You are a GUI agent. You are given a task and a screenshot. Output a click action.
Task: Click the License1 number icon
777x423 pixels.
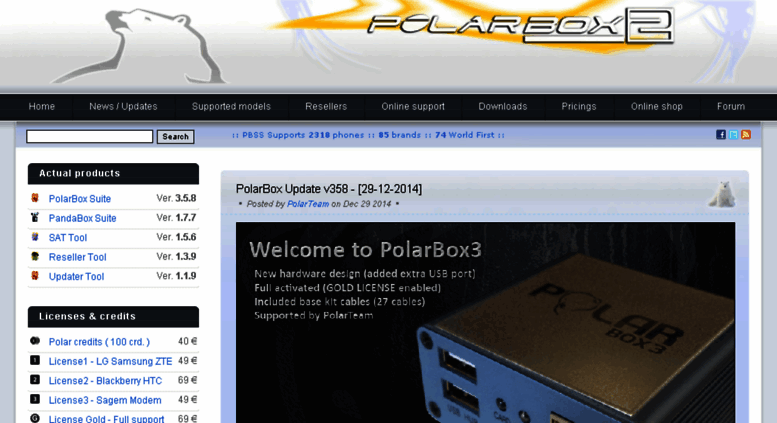coord(35,360)
